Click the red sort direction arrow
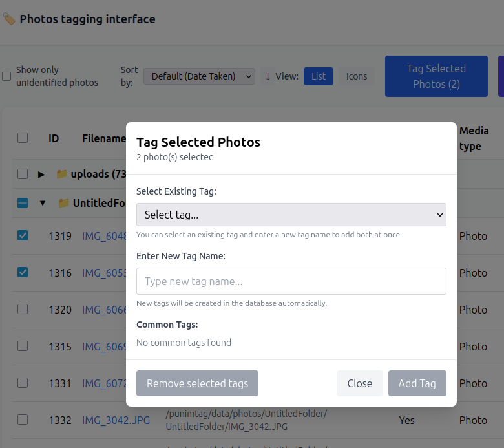504x448 pixels. tap(268, 76)
